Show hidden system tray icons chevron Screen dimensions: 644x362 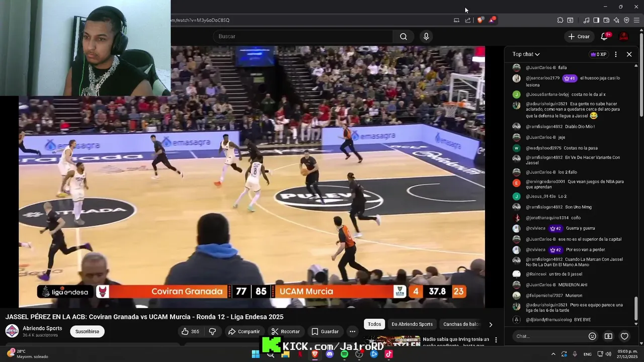click(x=553, y=354)
